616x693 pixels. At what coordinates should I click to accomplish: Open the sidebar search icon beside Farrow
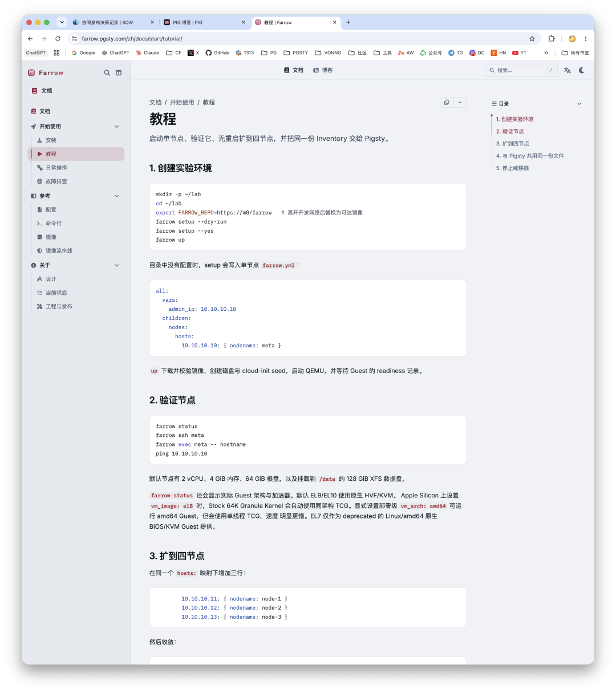tap(107, 73)
